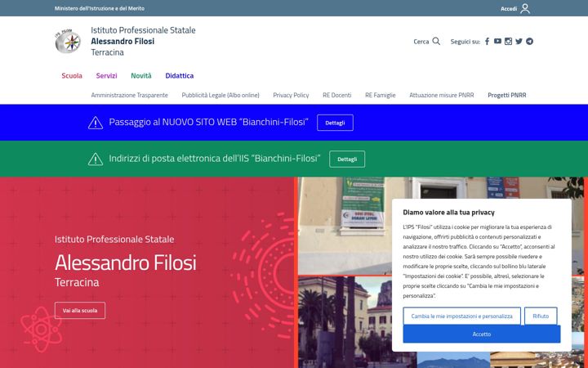Open RE Famiglie link
588x368 pixels.
381,95
